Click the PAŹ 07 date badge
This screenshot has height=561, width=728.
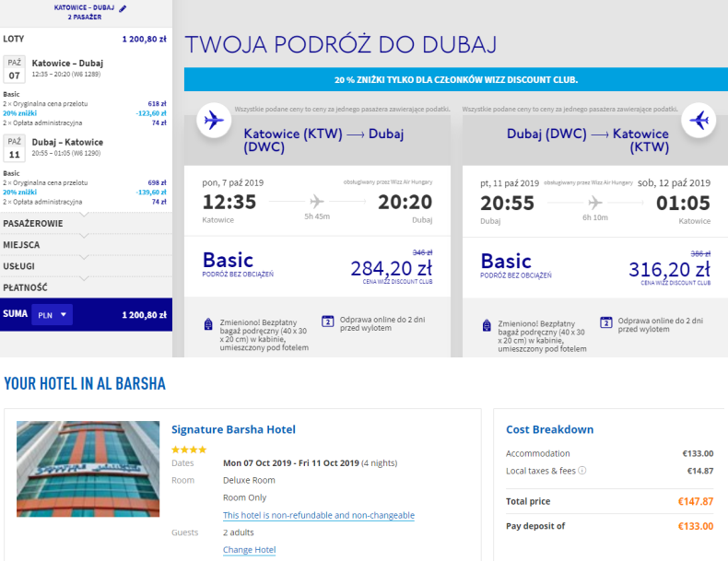[x=15, y=69]
